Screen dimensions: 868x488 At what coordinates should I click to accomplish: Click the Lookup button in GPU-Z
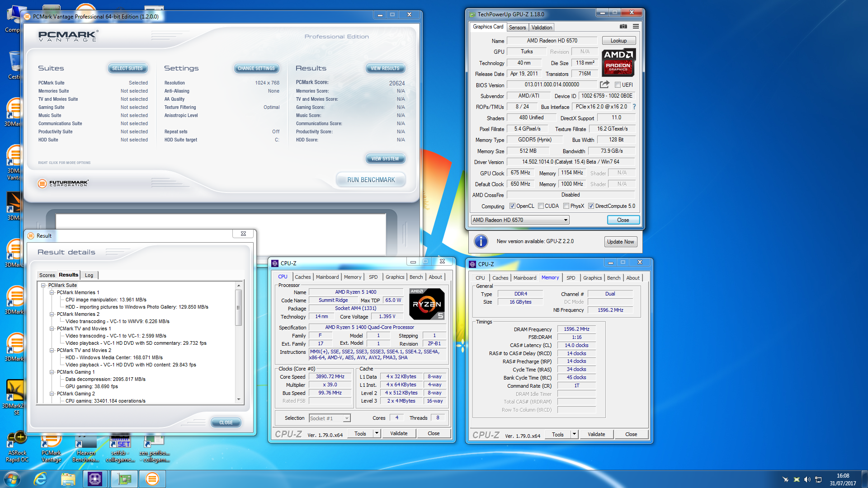click(618, 41)
